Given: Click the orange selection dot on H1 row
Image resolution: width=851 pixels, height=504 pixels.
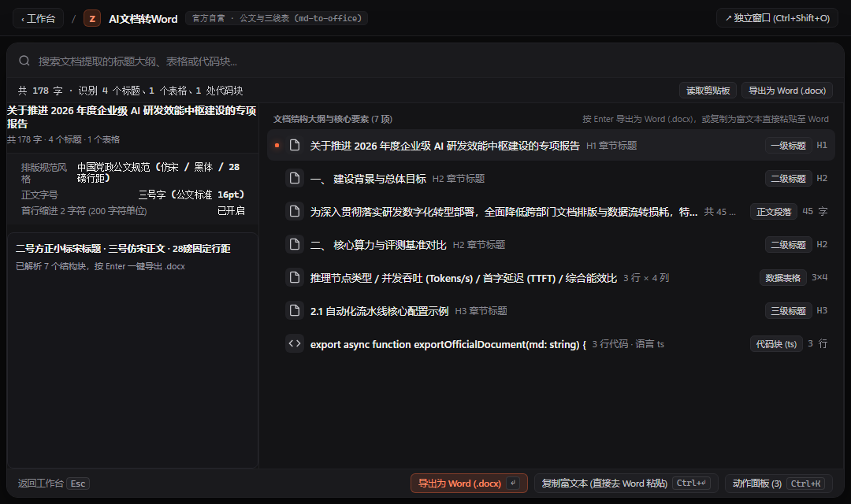Looking at the screenshot, I should (277, 146).
